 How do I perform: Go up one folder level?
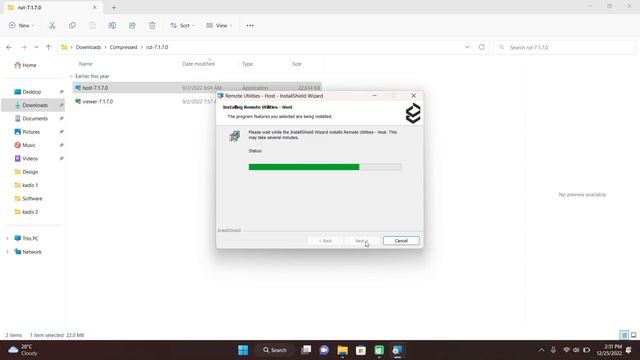pyautogui.click(x=49, y=47)
